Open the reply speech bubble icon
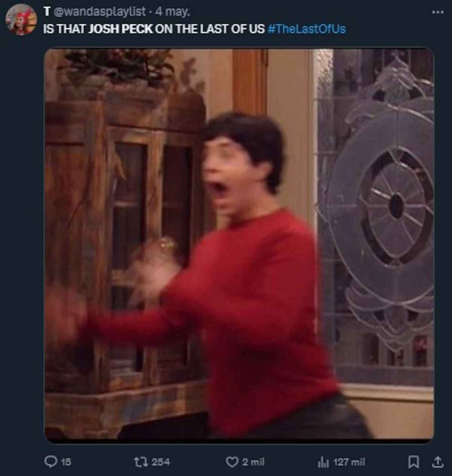This screenshot has height=476, width=452. pos(50,462)
